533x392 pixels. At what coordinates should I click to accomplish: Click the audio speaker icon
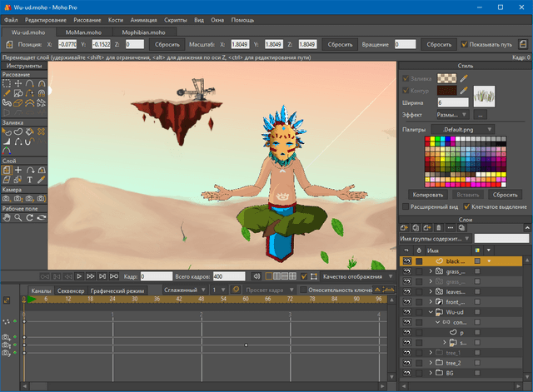tap(257, 275)
